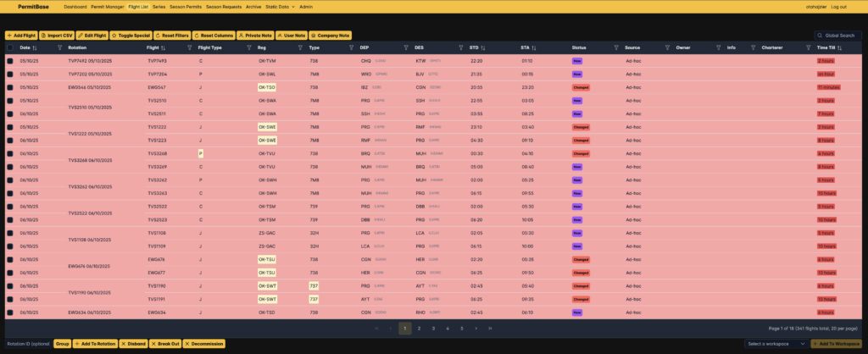Click the Changed status badge for EWG547

(581, 87)
